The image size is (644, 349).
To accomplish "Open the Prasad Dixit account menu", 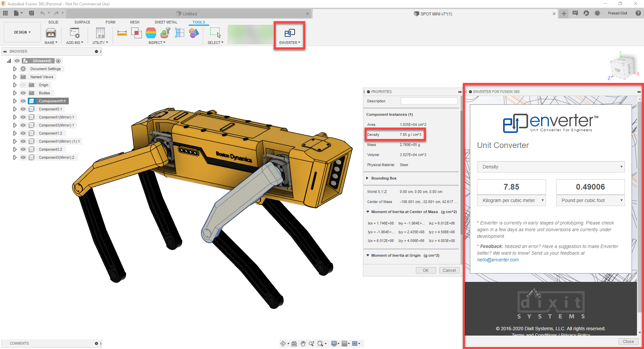I will (x=618, y=13).
